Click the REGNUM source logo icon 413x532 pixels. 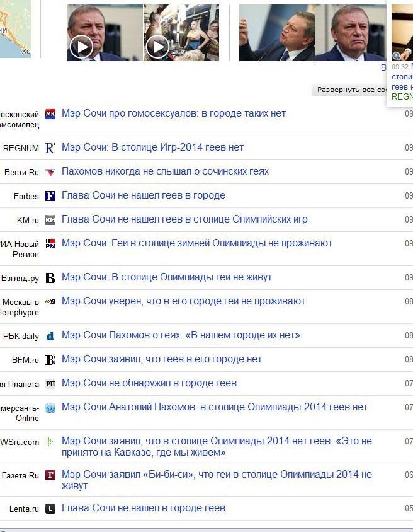[50, 148]
